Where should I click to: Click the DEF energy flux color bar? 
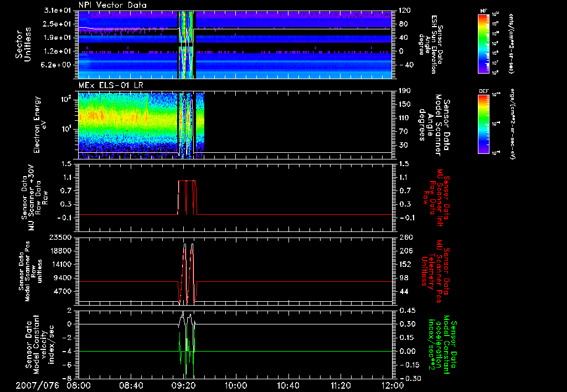[x=483, y=123]
